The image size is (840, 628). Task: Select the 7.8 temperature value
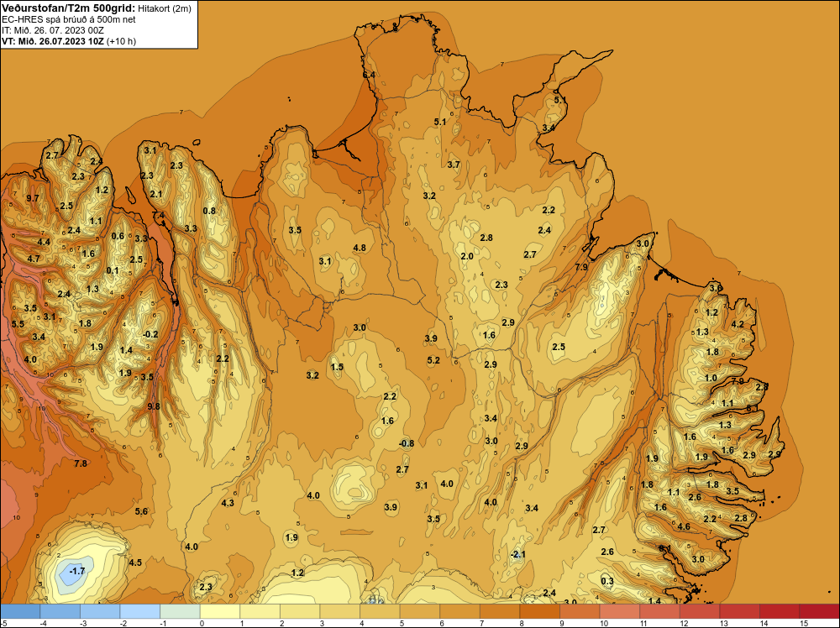point(81,463)
